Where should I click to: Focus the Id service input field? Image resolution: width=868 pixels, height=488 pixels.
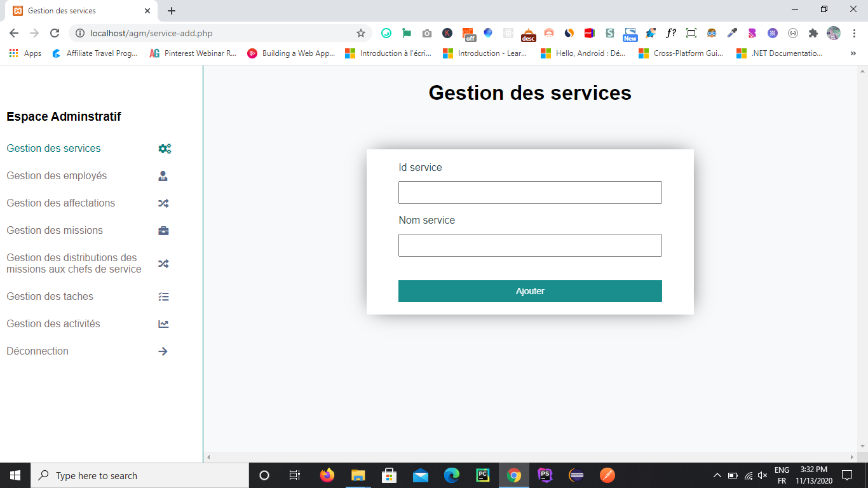click(530, 193)
